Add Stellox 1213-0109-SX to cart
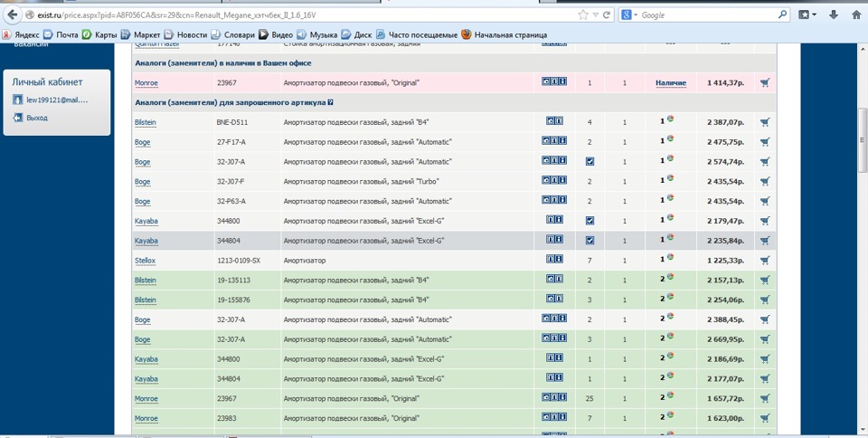Image resolution: width=868 pixels, height=438 pixels. (x=765, y=261)
